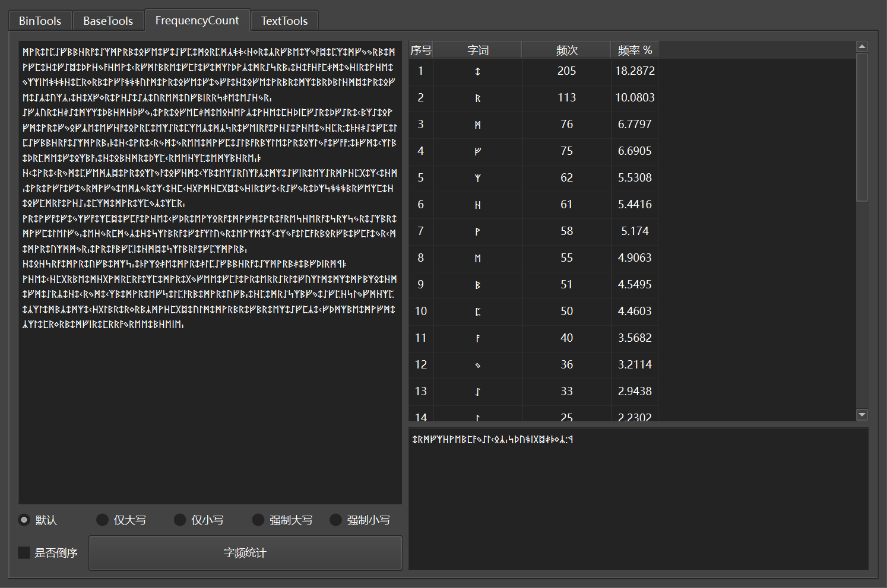Select the 仅小写 radio option
Image resolution: width=887 pixels, height=588 pixels.
tap(180, 520)
